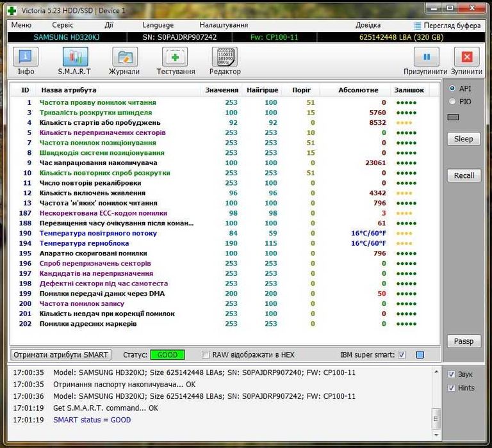Open the Журнали logs icon
The image size is (492, 448).
[x=125, y=57]
